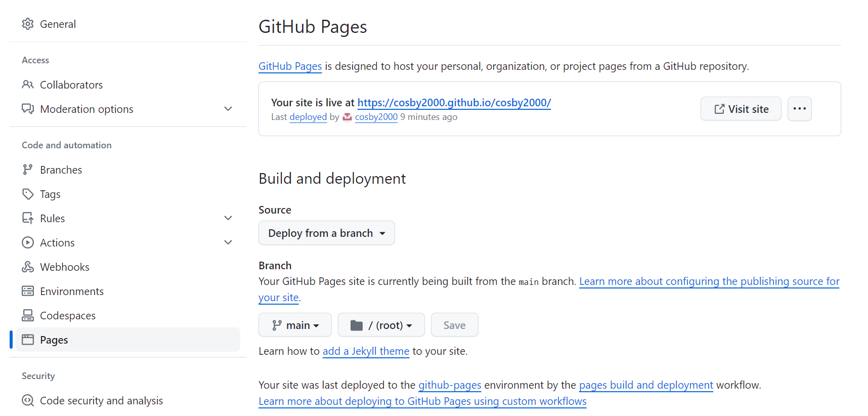Open the Deploy from a branch dropdown
This screenshot has height=416, width=868.
click(x=327, y=233)
